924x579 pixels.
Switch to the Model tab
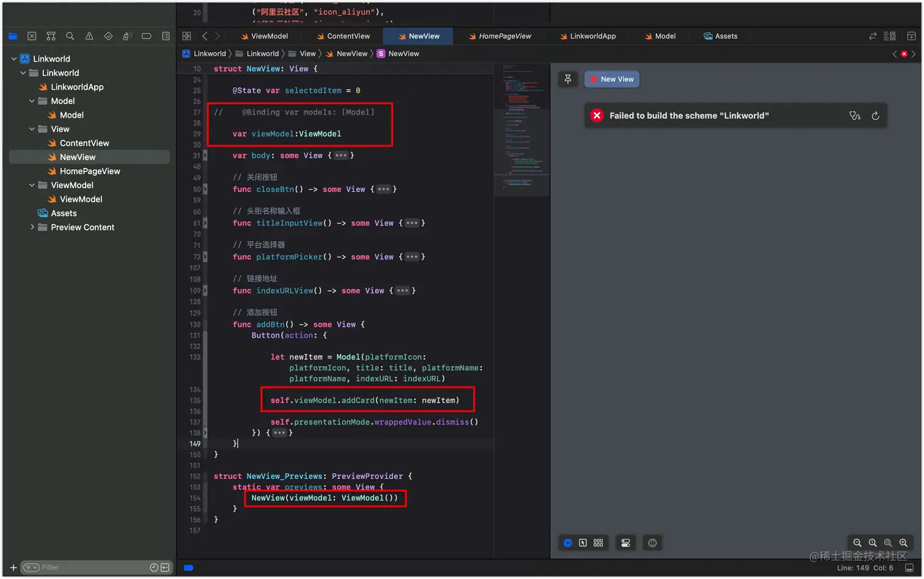tap(660, 36)
